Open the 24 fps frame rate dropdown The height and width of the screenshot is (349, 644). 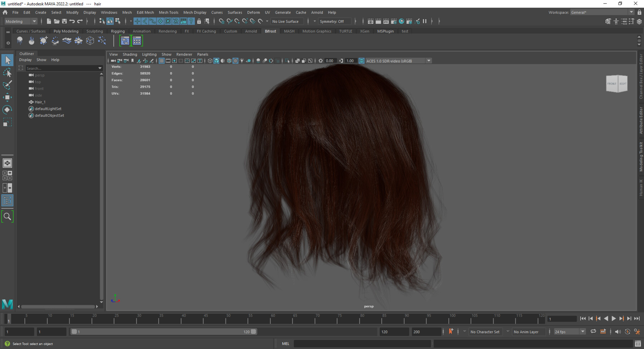tap(570, 332)
